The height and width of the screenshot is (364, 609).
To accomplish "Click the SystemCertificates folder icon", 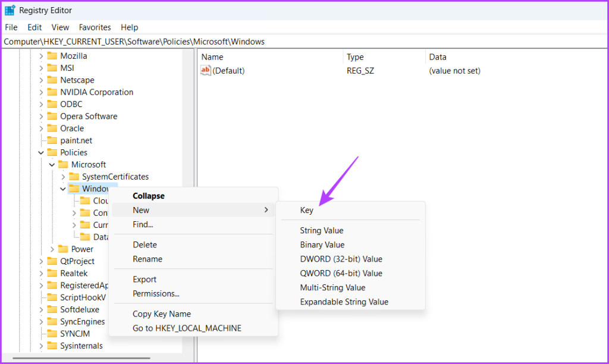I will (x=74, y=177).
